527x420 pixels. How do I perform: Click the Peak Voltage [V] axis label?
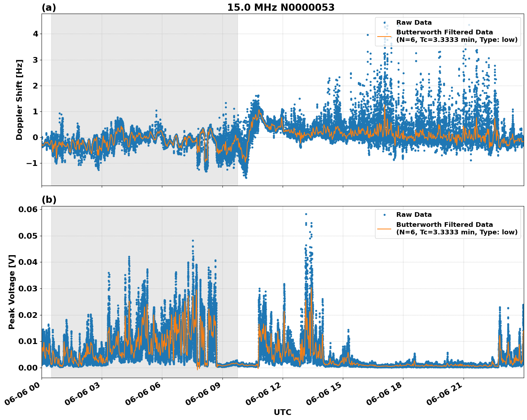tap(12, 290)
